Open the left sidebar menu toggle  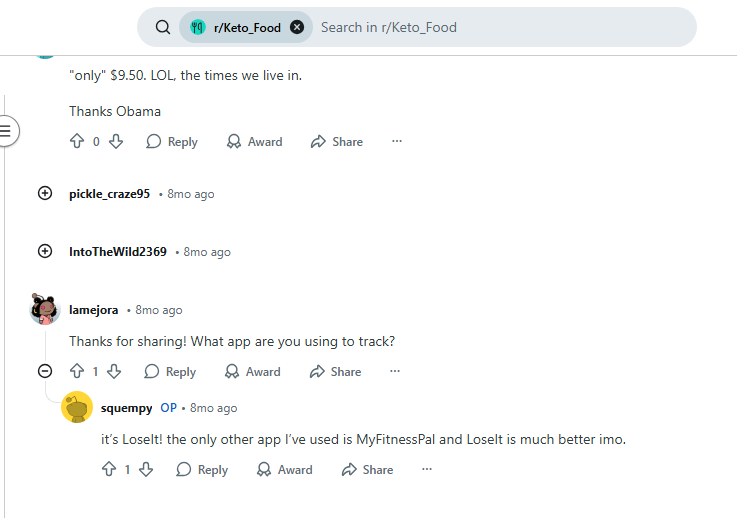(6, 130)
